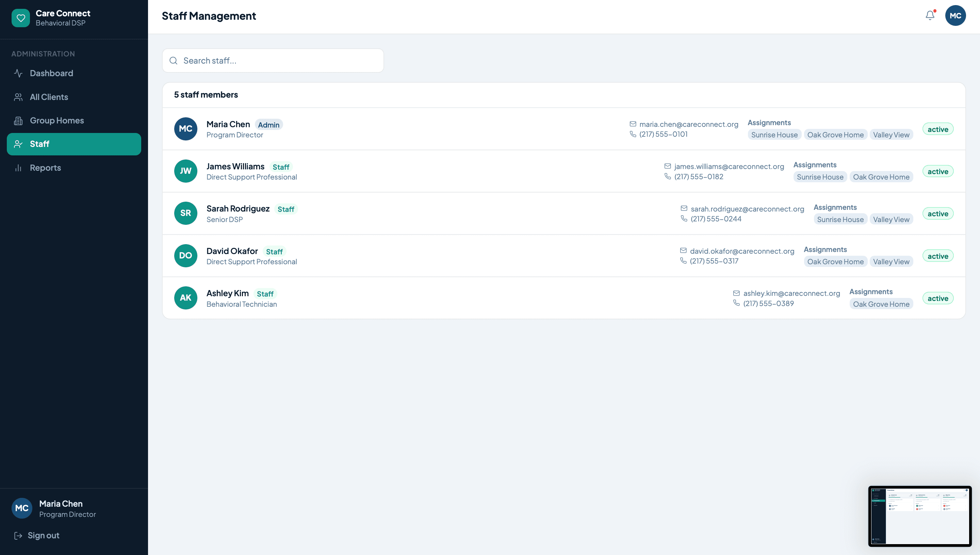Open the Reports section
This screenshot has width=980, height=555.
(74, 168)
